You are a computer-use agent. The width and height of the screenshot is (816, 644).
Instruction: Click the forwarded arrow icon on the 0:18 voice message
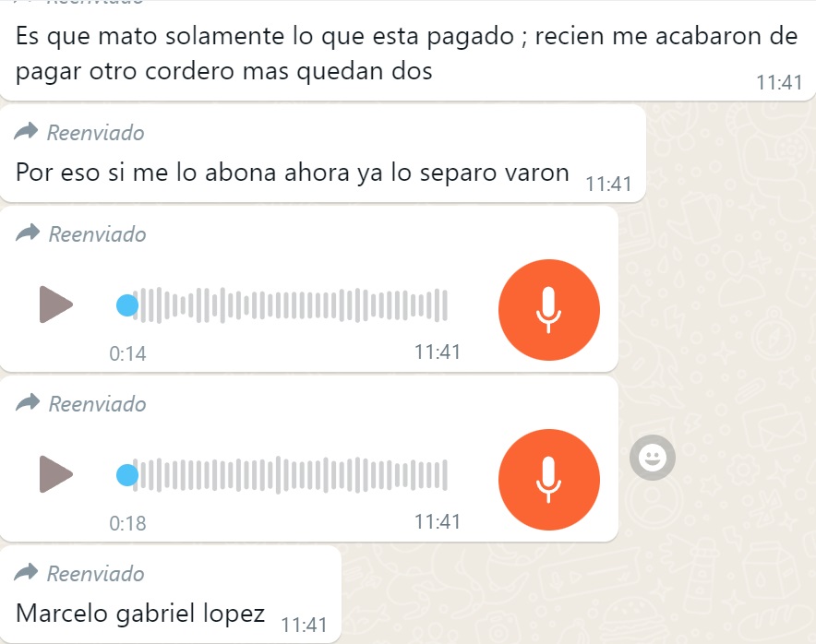pyautogui.click(x=28, y=402)
